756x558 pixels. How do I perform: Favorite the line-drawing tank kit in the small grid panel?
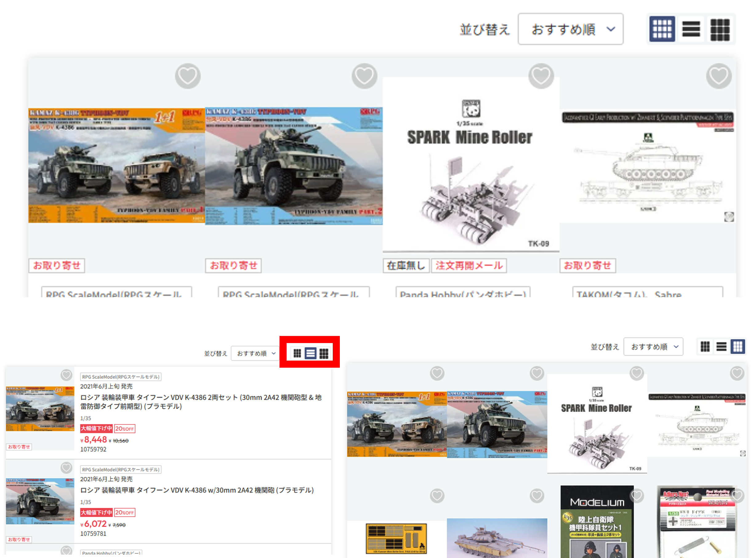pos(737,373)
